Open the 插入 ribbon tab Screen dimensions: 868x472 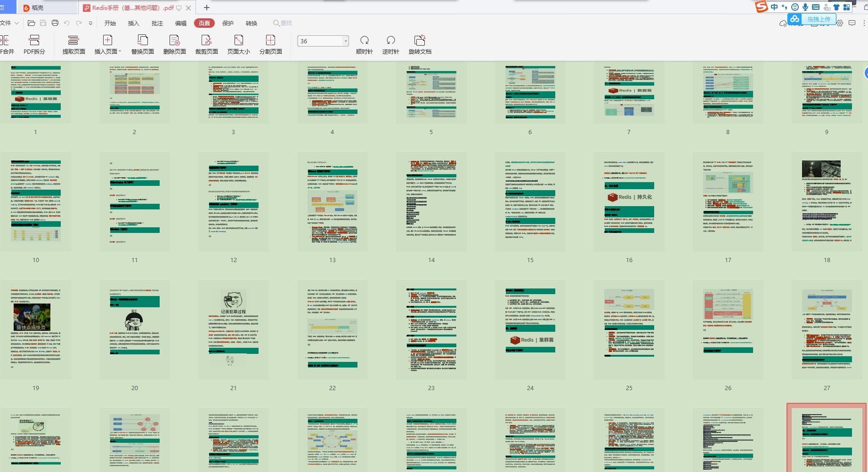(134, 23)
